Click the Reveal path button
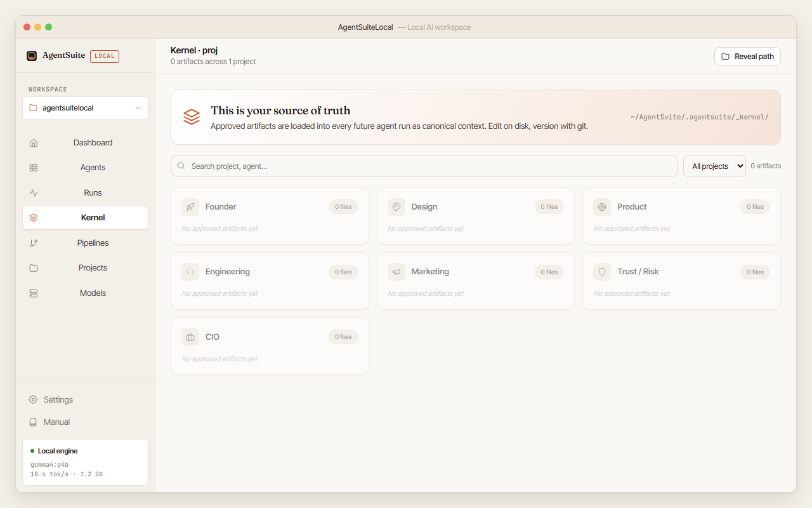 (x=747, y=57)
